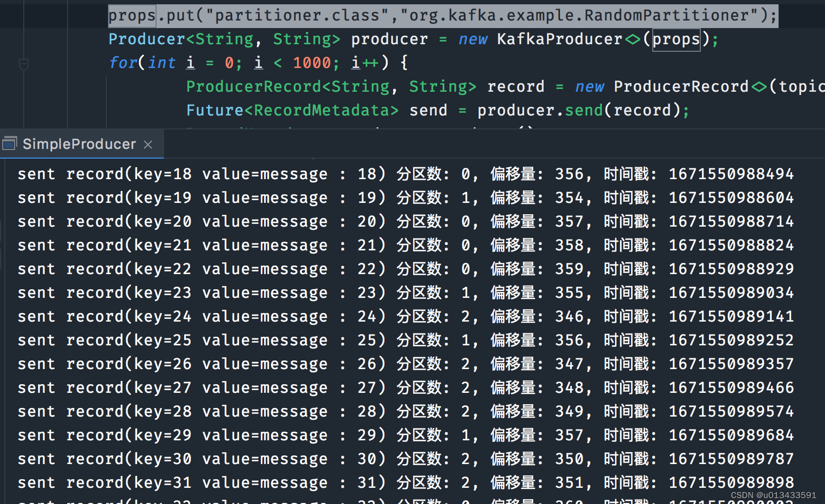The image size is (825, 504).
Task: Click the partitioner.class props.put line
Action: (443, 15)
